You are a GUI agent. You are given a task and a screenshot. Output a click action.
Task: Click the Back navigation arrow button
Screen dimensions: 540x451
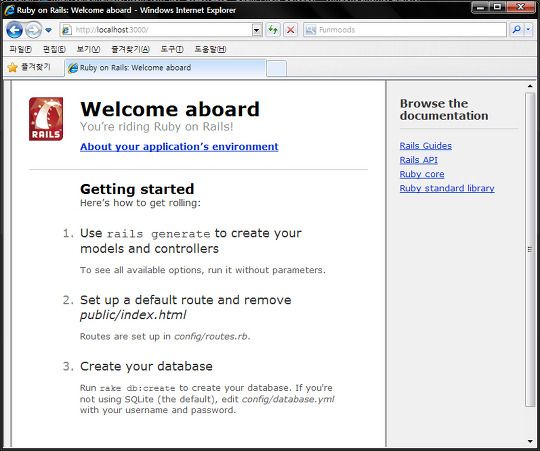click(14, 30)
